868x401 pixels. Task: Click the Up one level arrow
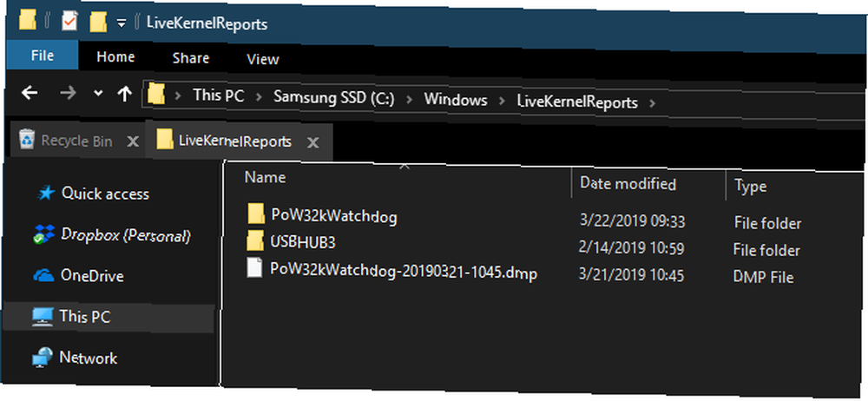pyautogui.click(x=124, y=94)
